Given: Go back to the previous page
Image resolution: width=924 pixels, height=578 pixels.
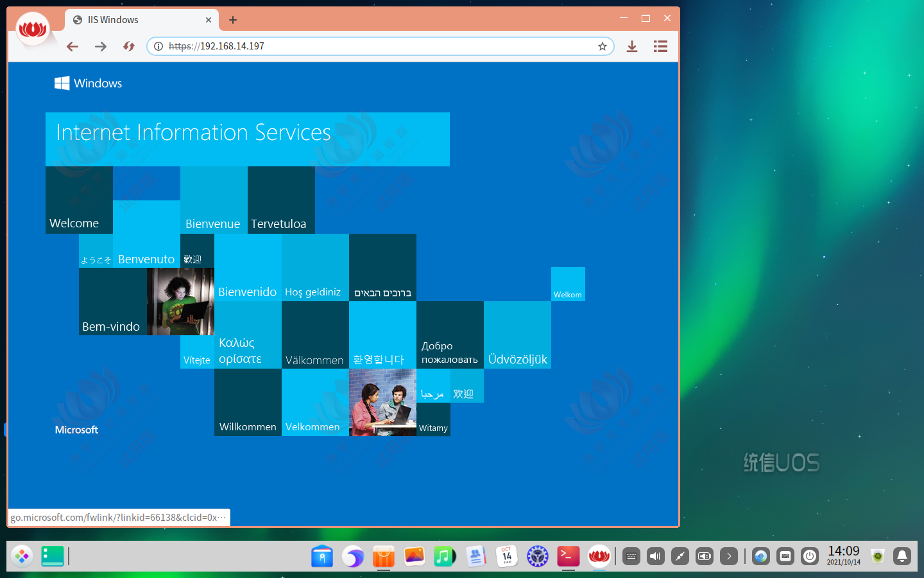Looking at the screenshot, I should 73,46.
